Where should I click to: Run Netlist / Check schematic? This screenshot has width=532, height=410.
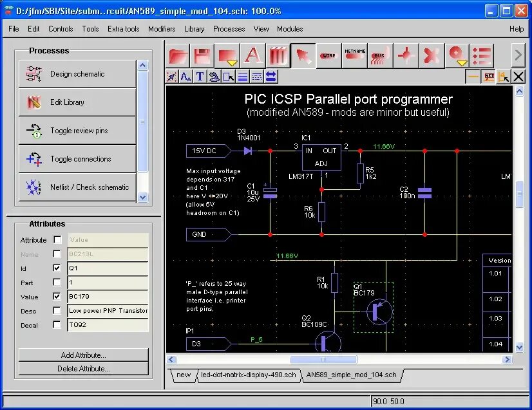click(77, 187)
